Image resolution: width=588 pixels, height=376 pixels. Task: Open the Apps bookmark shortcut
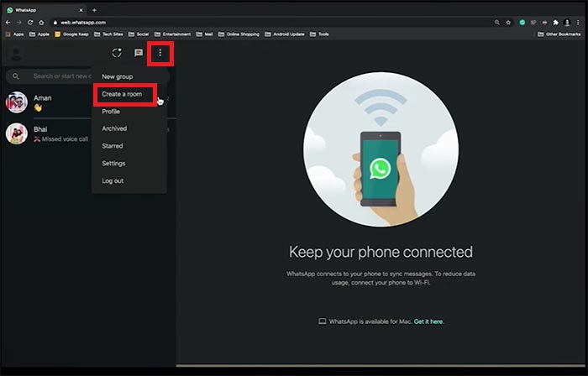click(x=14, y=34)
